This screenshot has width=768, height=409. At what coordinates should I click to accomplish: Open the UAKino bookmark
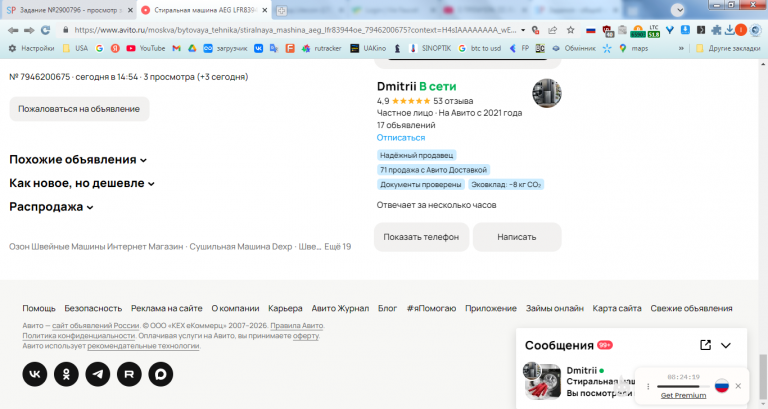[368, 48]
